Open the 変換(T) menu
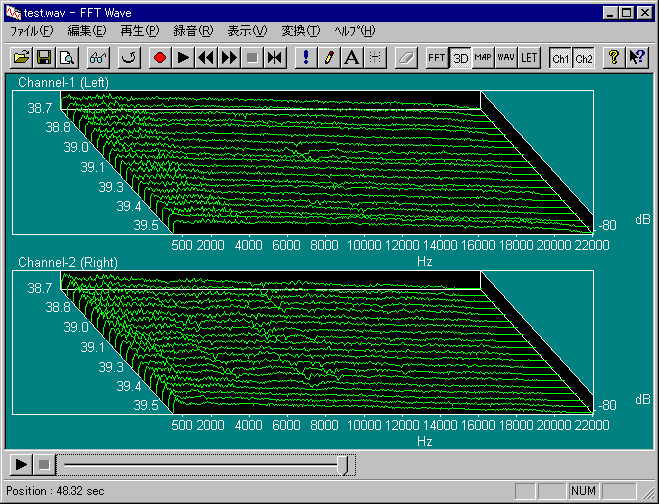659x504 pixels. [300, 31]
